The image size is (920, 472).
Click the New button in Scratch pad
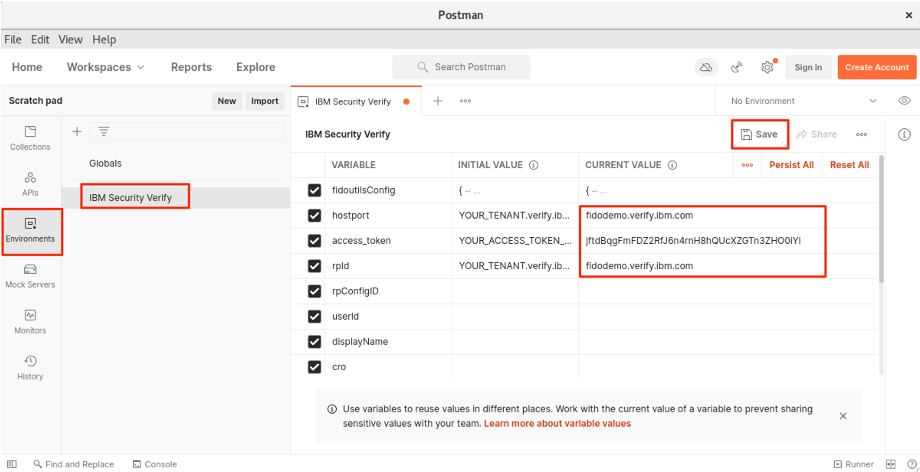pos(227,101)
